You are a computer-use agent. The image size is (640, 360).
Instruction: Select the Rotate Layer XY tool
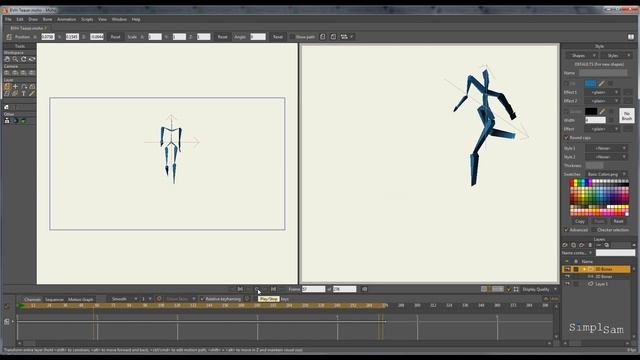32,87
